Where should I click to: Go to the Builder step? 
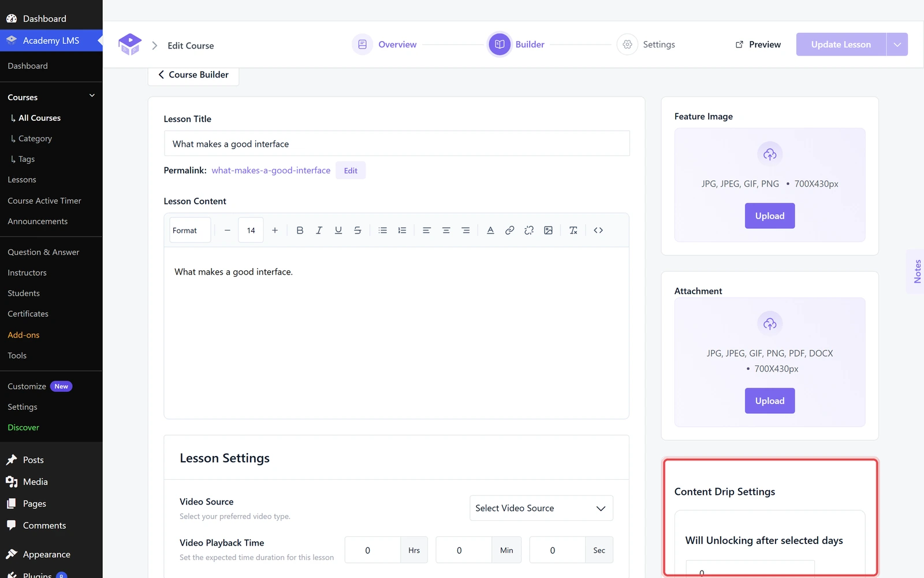(516, 45)
